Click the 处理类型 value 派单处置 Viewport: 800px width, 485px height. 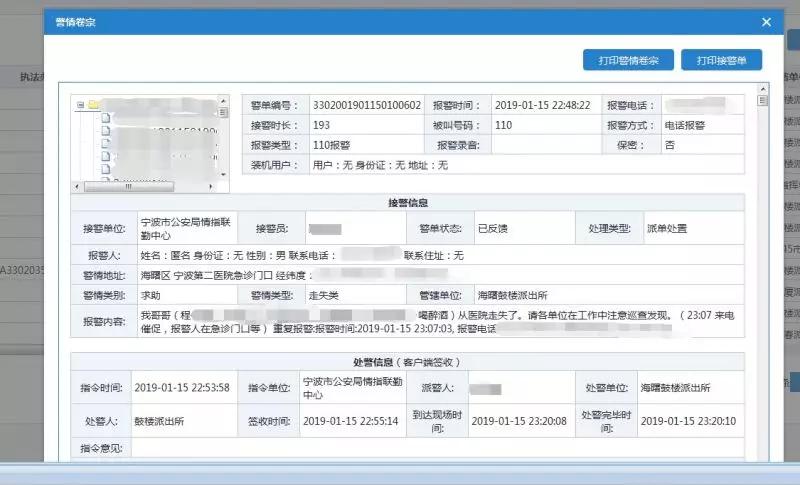click(x=667, y=228)
